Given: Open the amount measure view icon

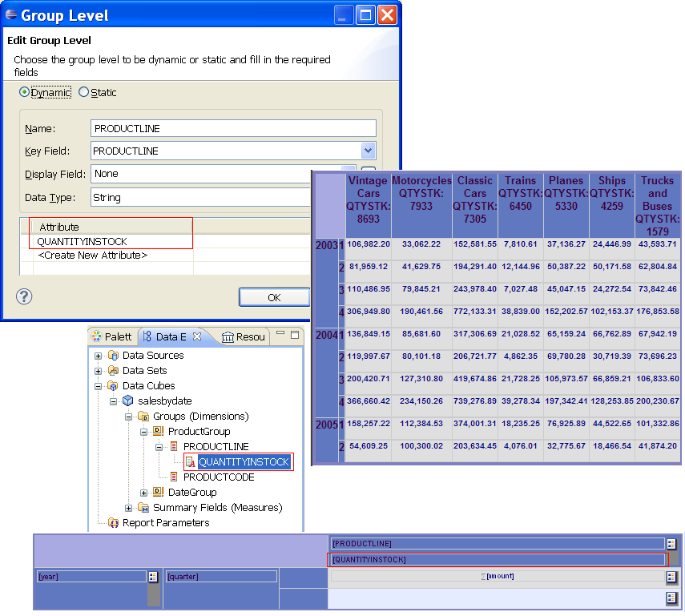Looking at the screenshot, I should click(x=671, y=577).
